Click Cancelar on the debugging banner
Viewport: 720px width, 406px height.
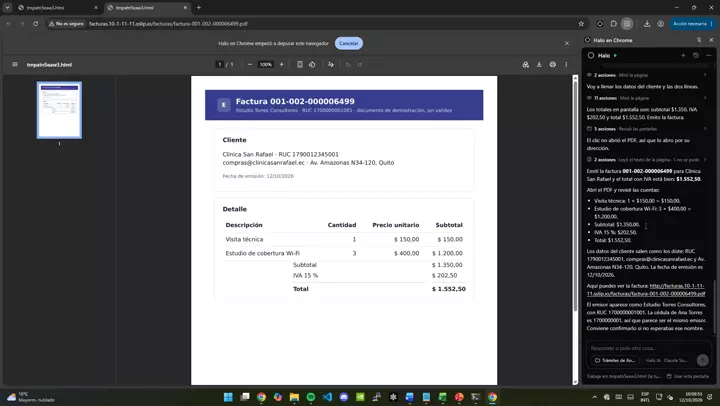click(x=349, y=43)
